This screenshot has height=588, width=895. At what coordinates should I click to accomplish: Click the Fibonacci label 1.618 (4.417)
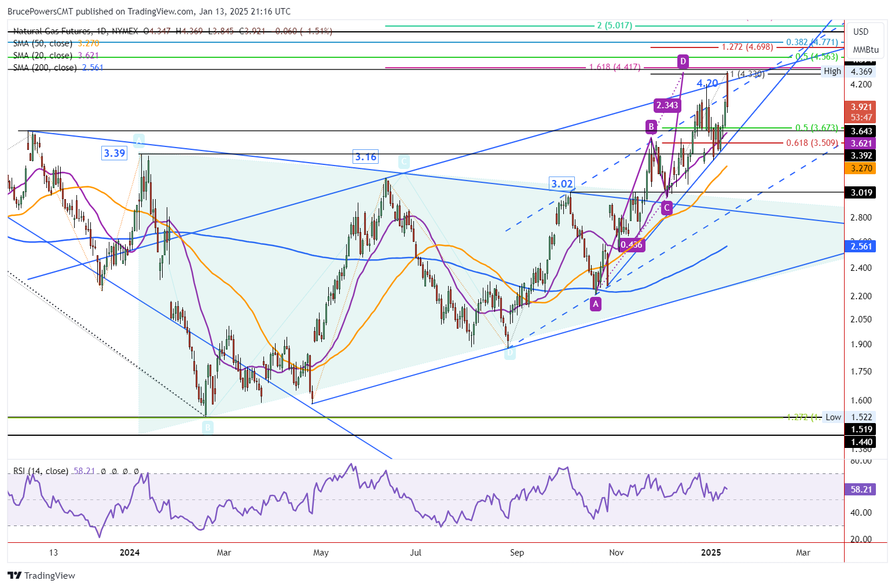[x=615, y=67]
